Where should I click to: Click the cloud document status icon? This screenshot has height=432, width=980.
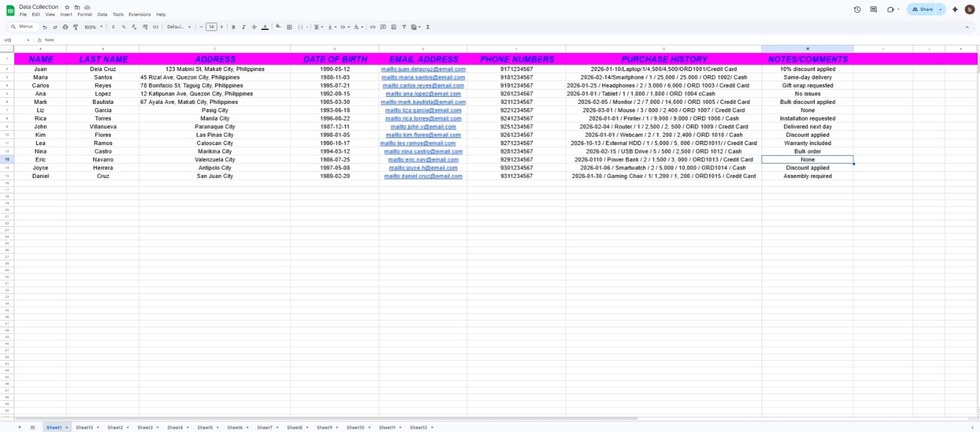coord(87,7)
